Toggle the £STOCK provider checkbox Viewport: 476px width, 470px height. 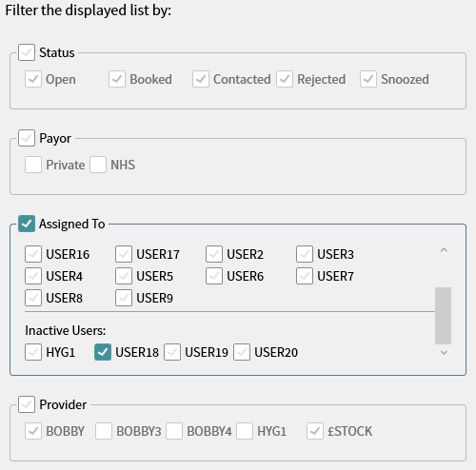coord(315,431)
